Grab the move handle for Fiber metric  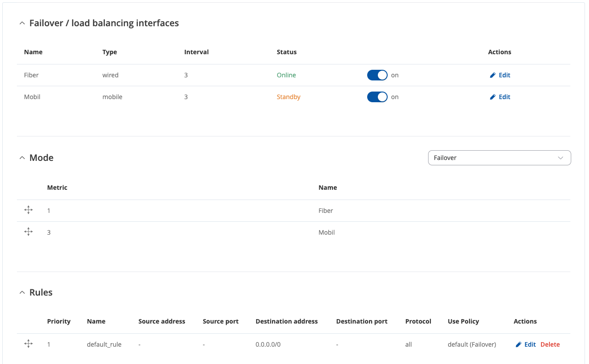pyautogui.click(x=28, y=210)
